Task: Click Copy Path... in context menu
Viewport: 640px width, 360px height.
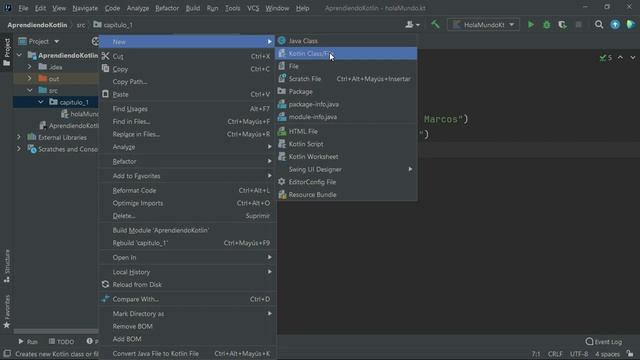Action: click(187, 82)
